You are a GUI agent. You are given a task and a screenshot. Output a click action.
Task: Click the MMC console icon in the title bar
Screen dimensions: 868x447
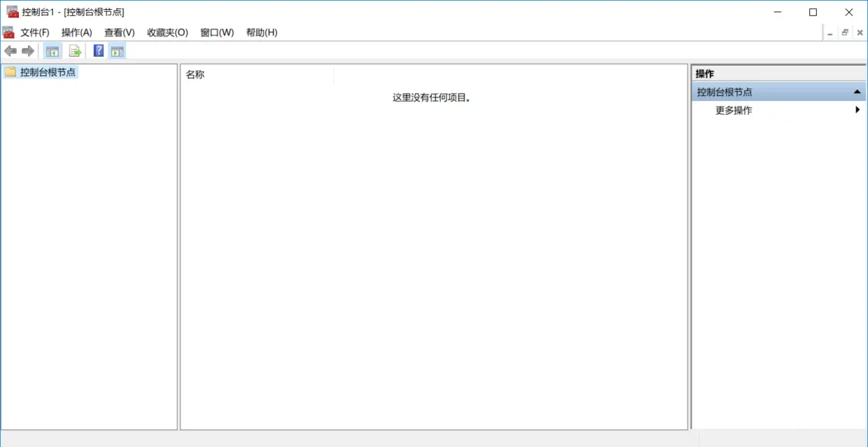click(x=11, y=11)
